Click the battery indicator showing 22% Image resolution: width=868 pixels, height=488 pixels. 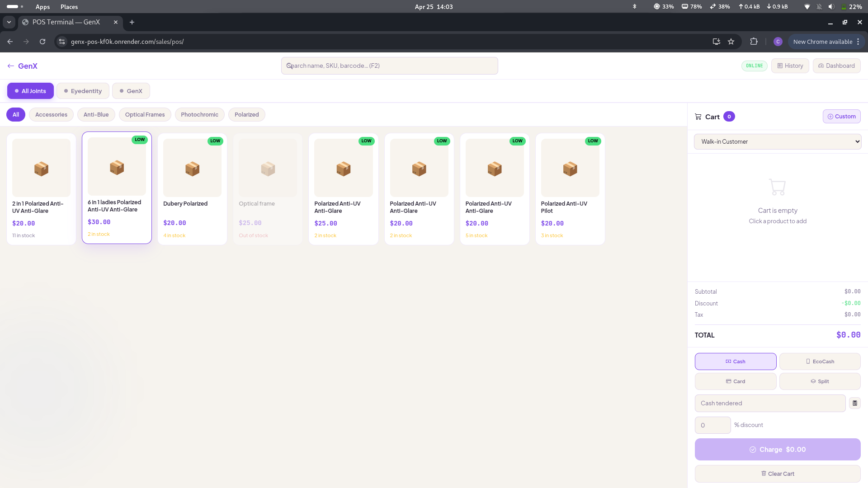point(851,7)
